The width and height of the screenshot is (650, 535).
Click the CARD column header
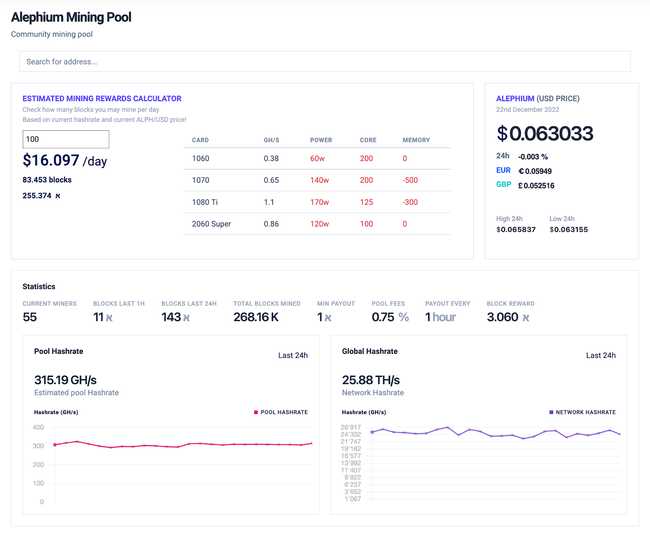click(200, 140)
